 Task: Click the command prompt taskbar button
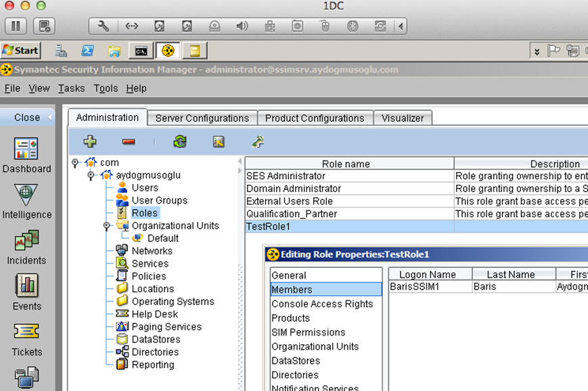pos(141,51)
